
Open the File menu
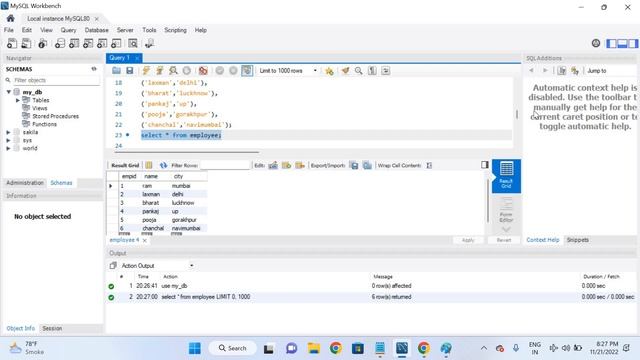[x=9, y=30]
